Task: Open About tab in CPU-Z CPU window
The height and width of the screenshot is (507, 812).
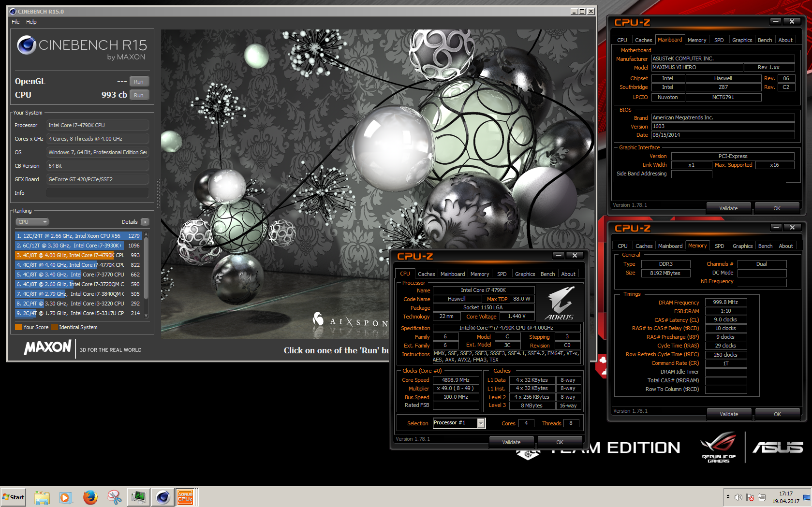Action: 568,274
